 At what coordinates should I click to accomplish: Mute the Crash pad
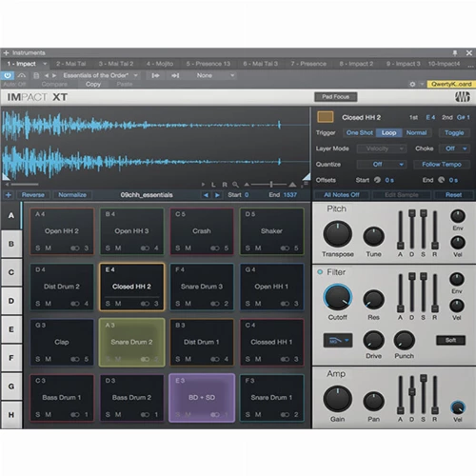click(188, 248)
